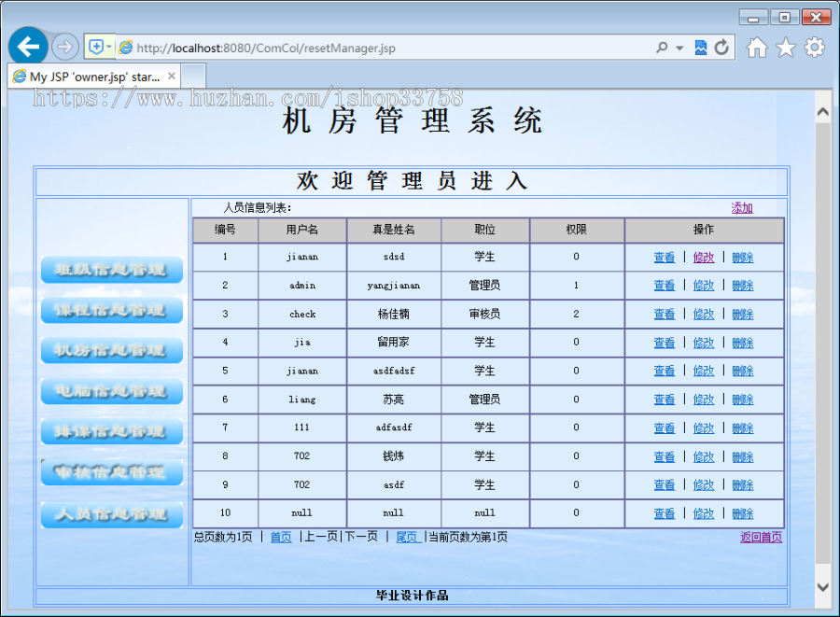Image resolution: width=840 pixels, height=617 pixels.
Task: Open 人员信息管理 in the sidebar
Action: point(111,514)
